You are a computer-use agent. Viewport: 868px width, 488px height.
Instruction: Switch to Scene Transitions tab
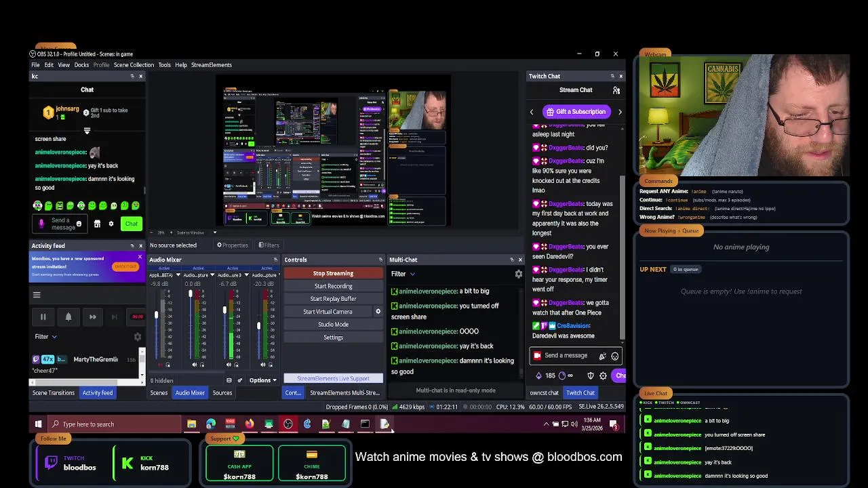pyautogui.click(x=54, y=393)
